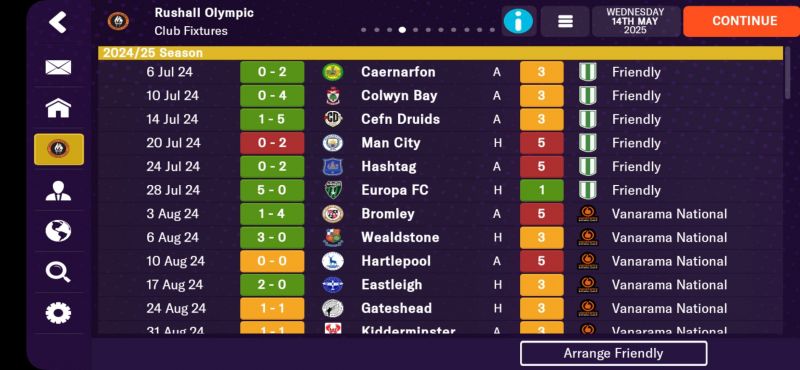Viewport: 800px width, 370px height.
Task: Open the settings gear icon
Action: pyautogui.click(x=58, y=313)
